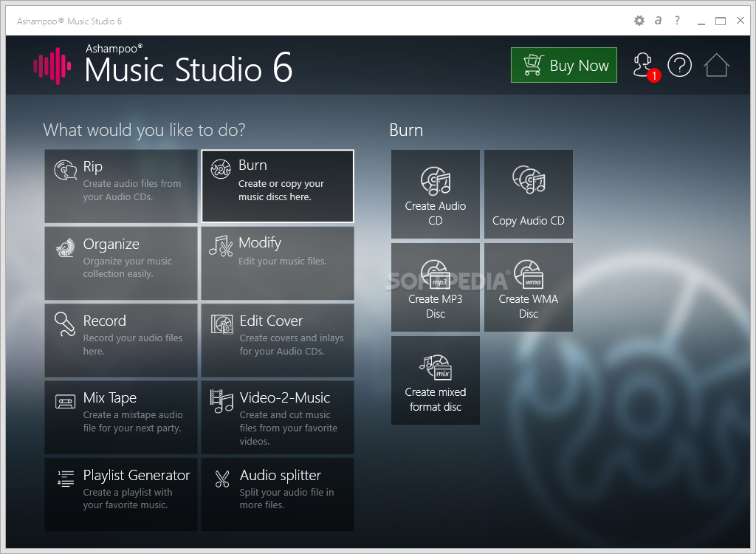Go to the home screen icon

point(716,65)
